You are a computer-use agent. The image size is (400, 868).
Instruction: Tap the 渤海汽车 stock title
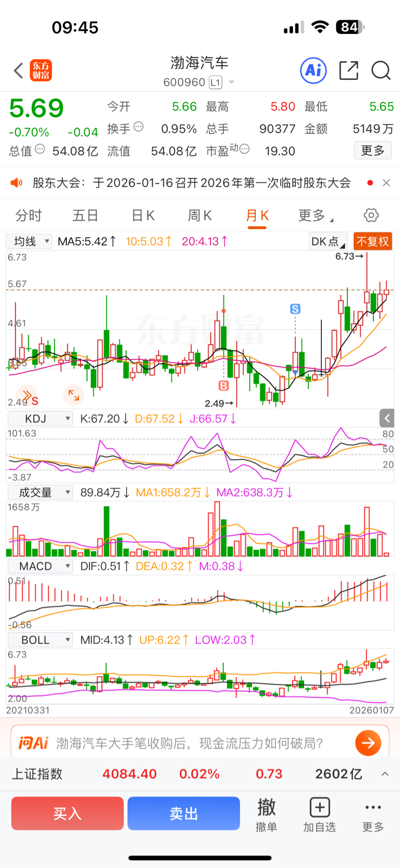pos(200,63)
